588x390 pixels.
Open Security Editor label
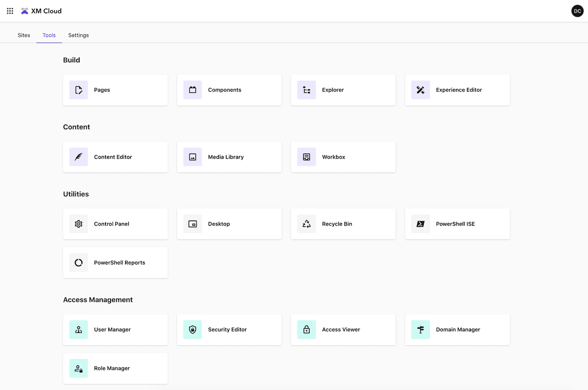pyautogui.click(x=227, y=330)
